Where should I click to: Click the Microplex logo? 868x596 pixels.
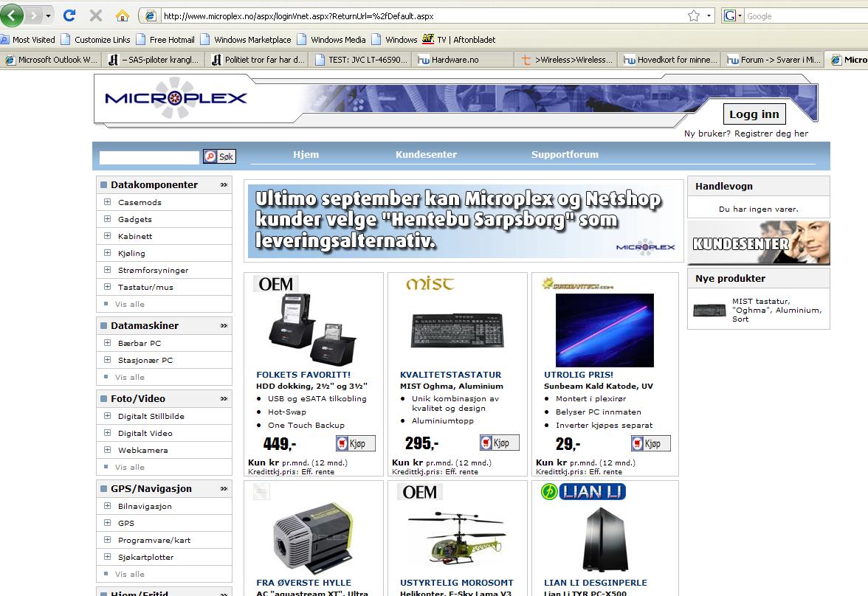(176, 99)
